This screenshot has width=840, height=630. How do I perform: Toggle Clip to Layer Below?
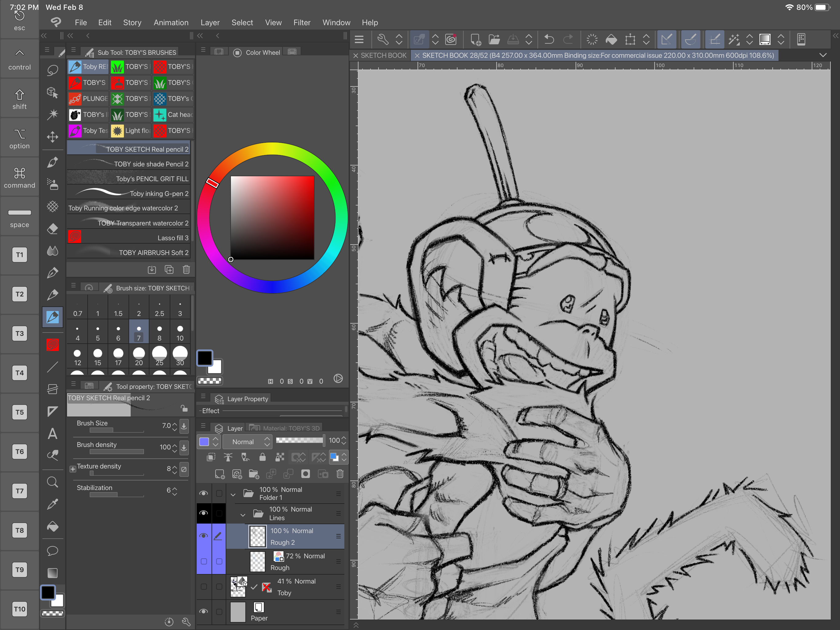211,457
